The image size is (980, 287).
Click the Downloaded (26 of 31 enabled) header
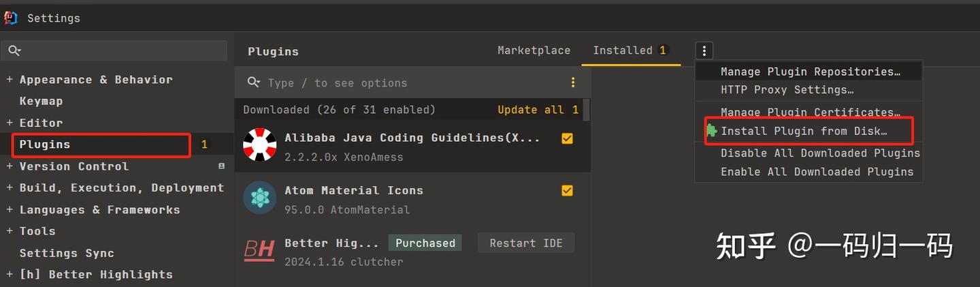[339, 110]
